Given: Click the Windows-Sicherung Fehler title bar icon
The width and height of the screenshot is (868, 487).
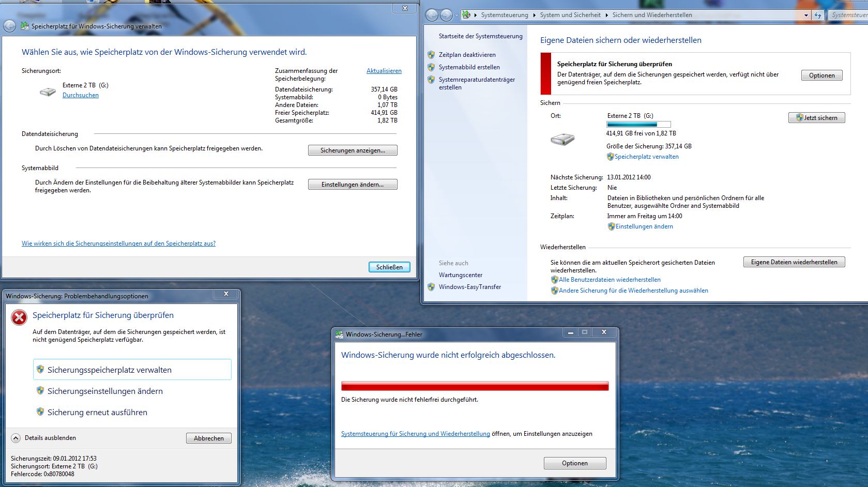Looking at the screenshot, I should point(339,334).
